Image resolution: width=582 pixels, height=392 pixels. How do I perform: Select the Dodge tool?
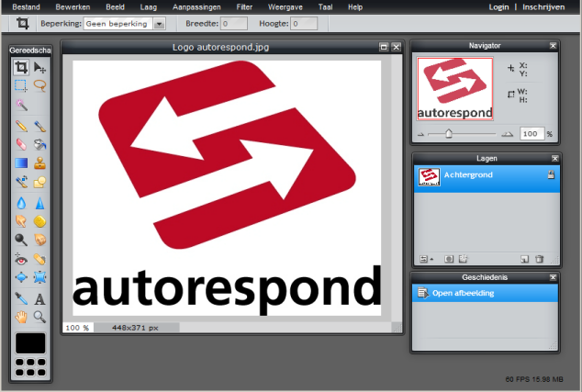21,240
